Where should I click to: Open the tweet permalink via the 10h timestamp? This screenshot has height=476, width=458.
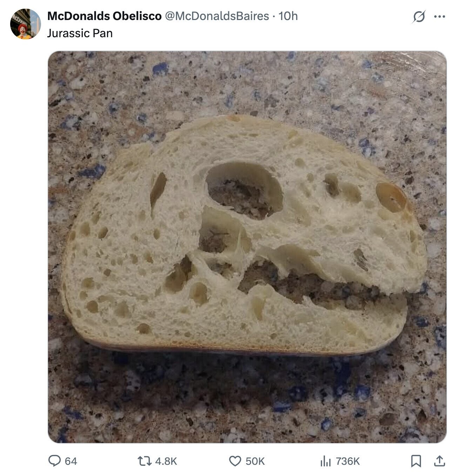pyautogui.click(x=288, y=16)
